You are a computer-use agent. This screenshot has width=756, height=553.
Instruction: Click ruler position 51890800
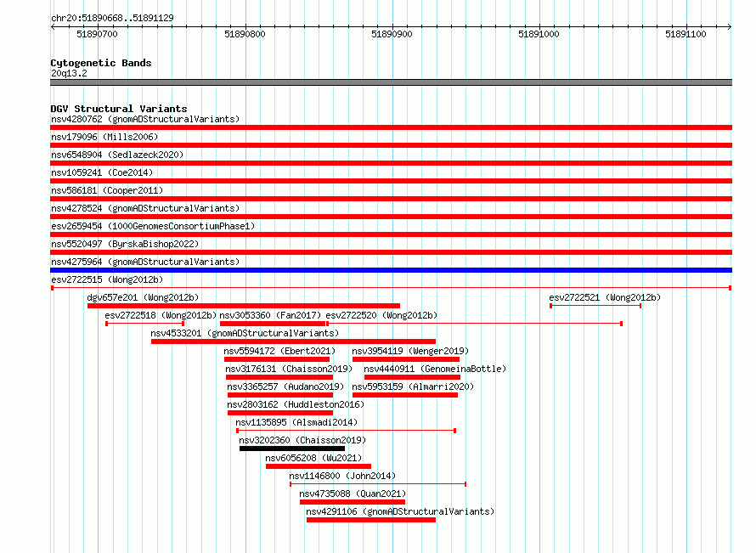click(245, 34)
